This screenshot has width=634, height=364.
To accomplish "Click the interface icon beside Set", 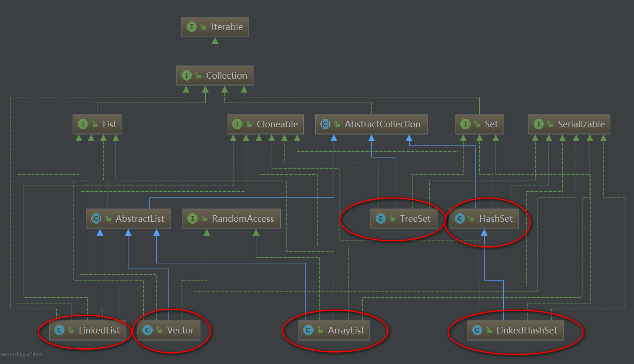I will 465,125.
